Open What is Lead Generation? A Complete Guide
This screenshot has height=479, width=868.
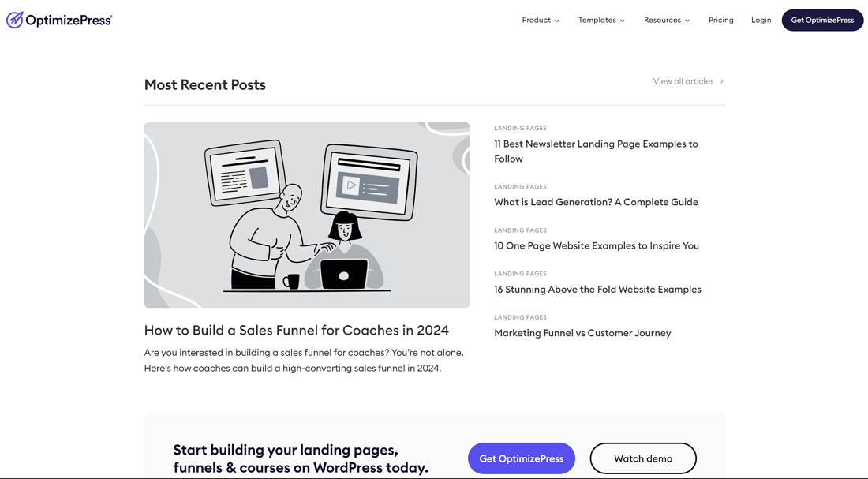point(596,202)
